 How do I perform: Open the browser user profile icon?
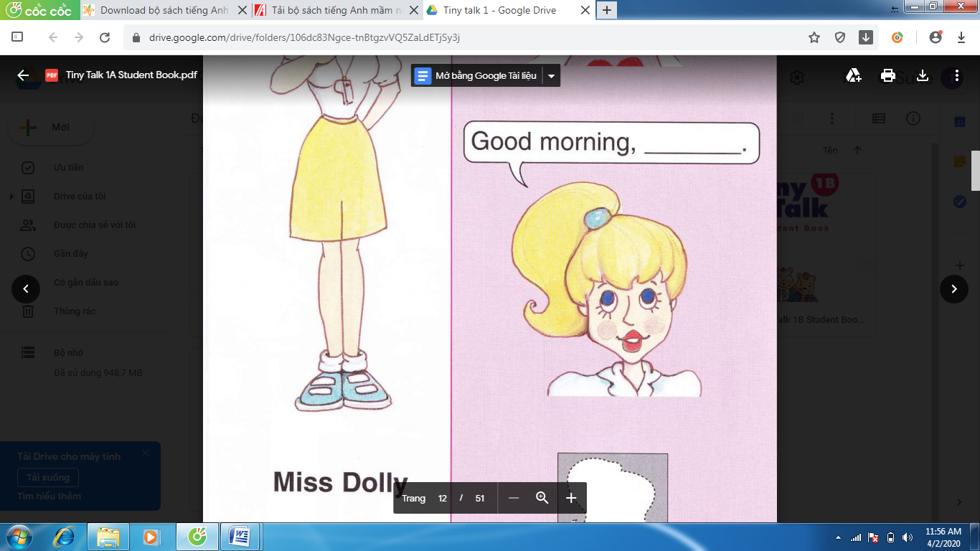click(x=935, y=37)
